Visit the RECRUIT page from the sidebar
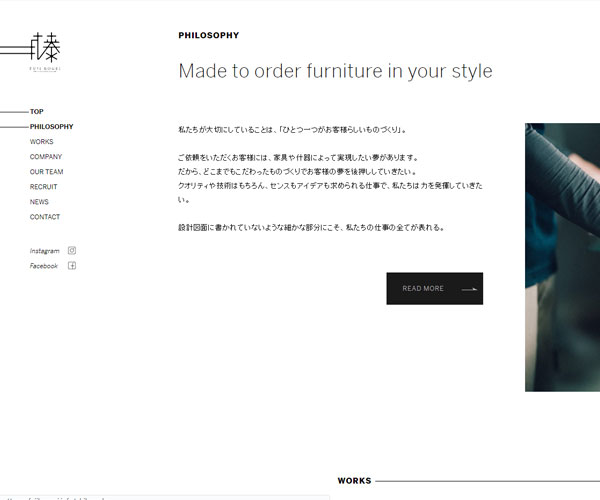Image resolution: width=600 pixels, height=500 pixels. point(44,187)
